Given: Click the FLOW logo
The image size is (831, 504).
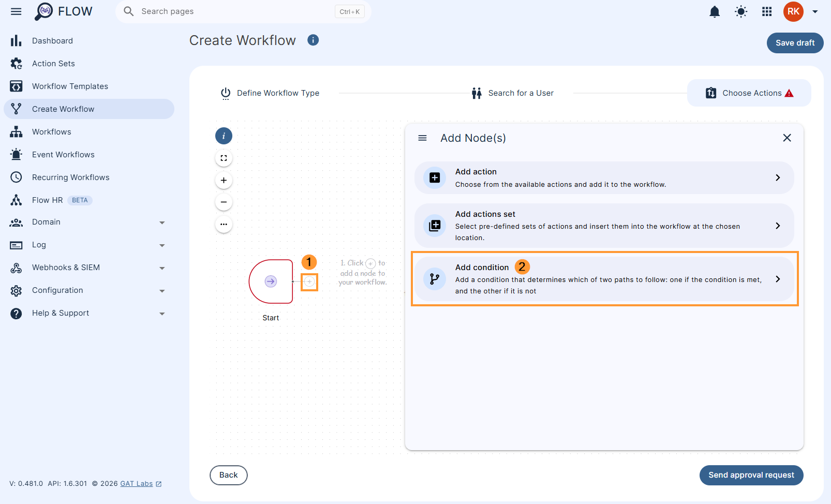Looking at the screenshot, I should 63,11.
